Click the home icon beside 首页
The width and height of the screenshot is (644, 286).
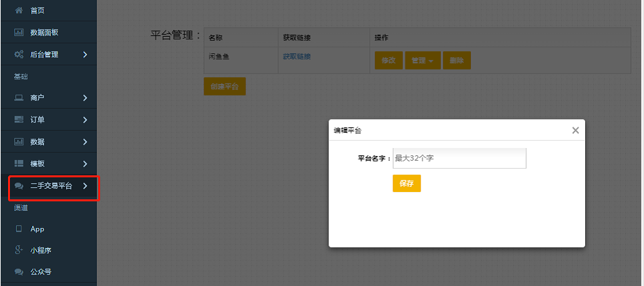click(19, 11)
